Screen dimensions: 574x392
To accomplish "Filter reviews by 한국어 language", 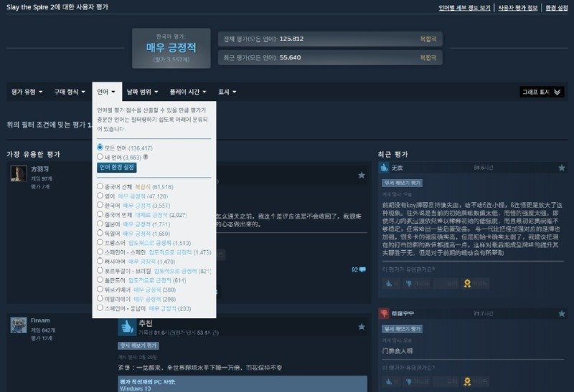I will (100, 205).
